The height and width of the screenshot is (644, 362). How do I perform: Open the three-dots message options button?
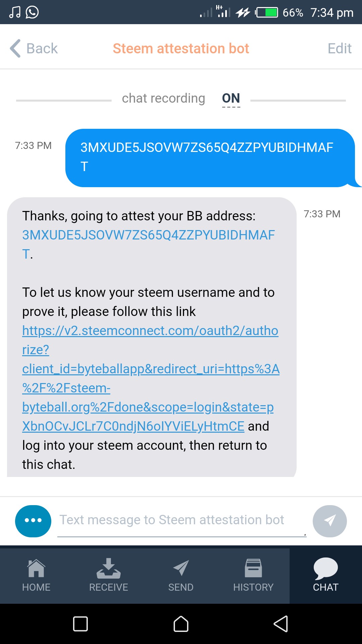click(x=33, y=521)
